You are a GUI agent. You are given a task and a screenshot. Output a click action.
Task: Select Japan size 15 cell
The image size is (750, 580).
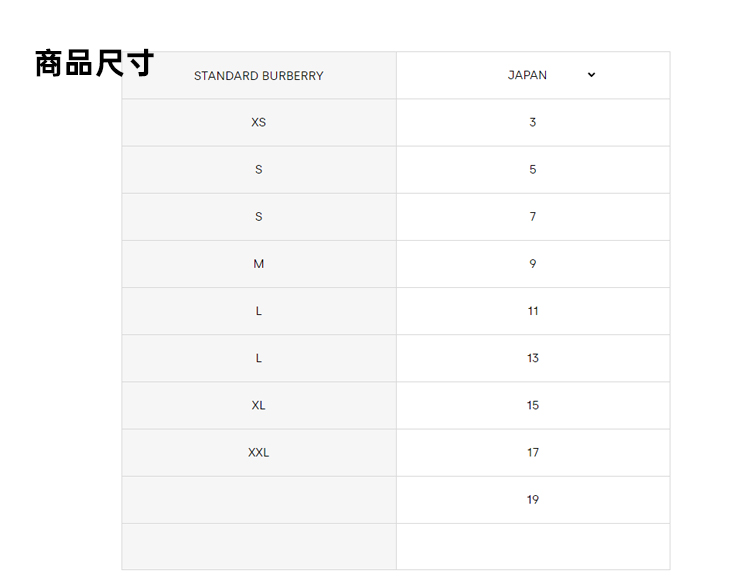(x=533, y=405)
